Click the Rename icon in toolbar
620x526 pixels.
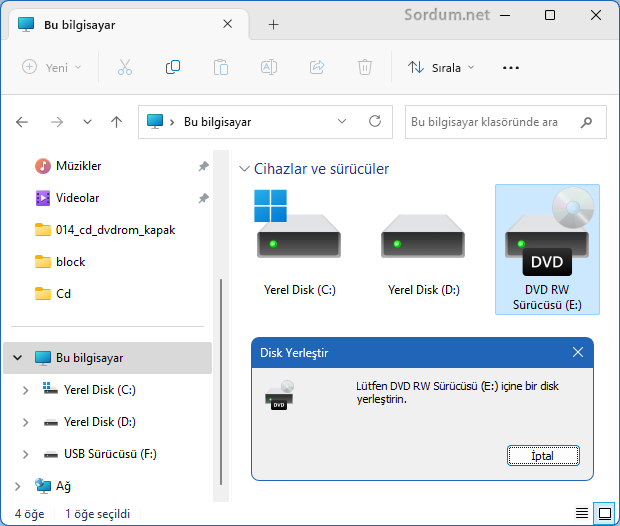269,67
